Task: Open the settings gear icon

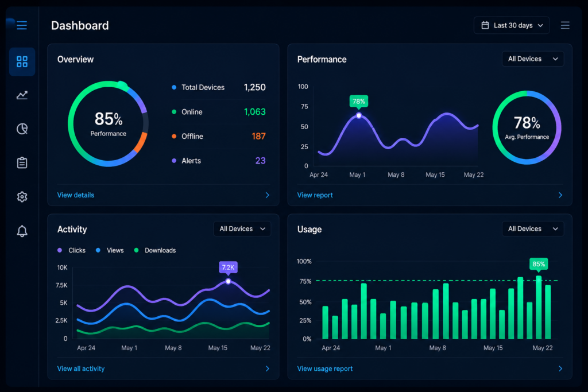Action: coord(22,197)
